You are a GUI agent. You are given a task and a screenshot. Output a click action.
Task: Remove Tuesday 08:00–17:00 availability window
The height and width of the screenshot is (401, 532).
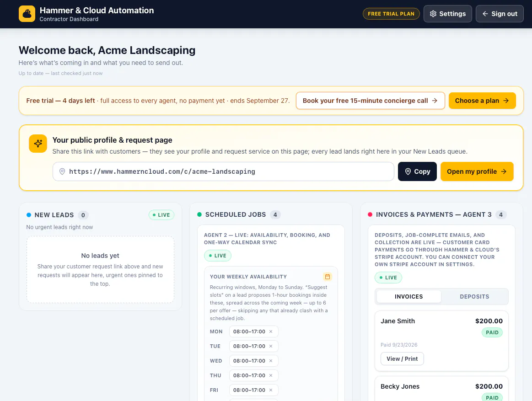pos(271,346)
